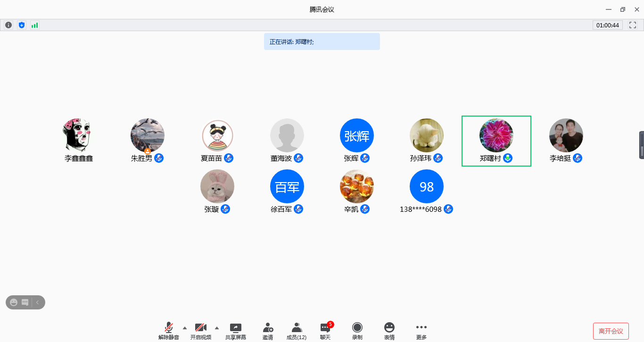Collapse the floating bar with left chevron
The width and height of the screenshot is (644, 342).
point(38,302)
